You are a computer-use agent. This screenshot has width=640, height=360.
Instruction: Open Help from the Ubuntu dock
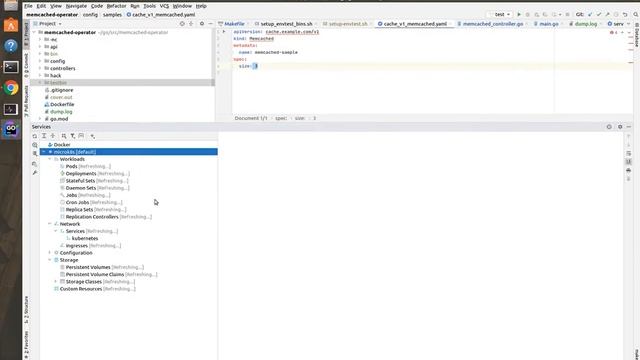11,46
